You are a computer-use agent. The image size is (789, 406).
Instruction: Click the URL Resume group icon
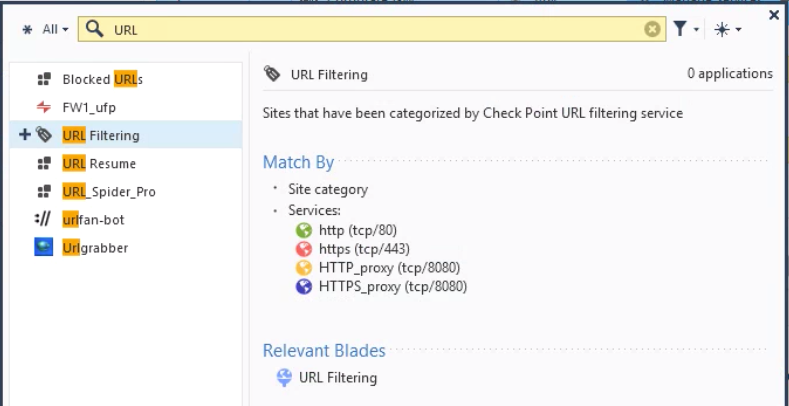click(x=44, y=164)
